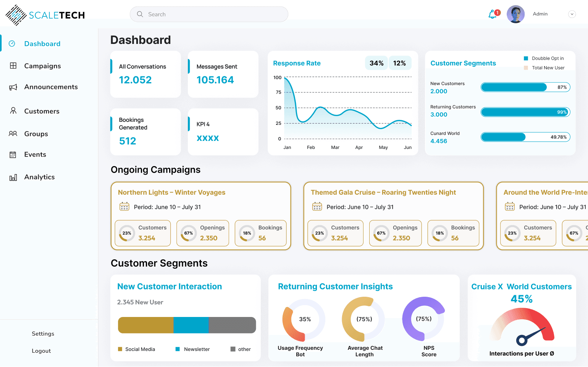The image size is (588, 367).
Task: Click the Response Rate line chart
Action: (x=347, y=109)
